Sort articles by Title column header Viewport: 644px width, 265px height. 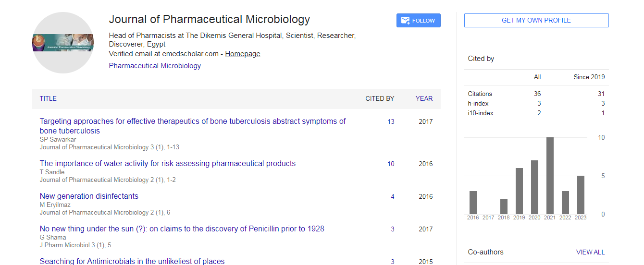coord(48,98)
